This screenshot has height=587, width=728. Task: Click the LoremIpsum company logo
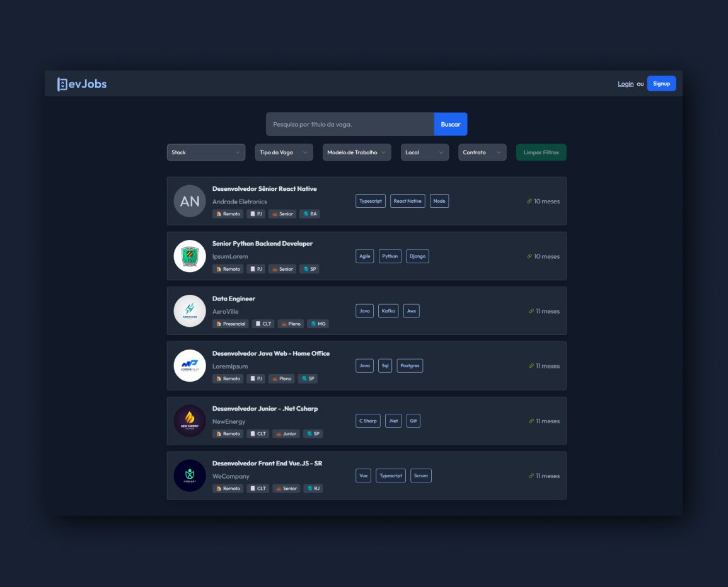pyautogui.click(x=190, y=365)
